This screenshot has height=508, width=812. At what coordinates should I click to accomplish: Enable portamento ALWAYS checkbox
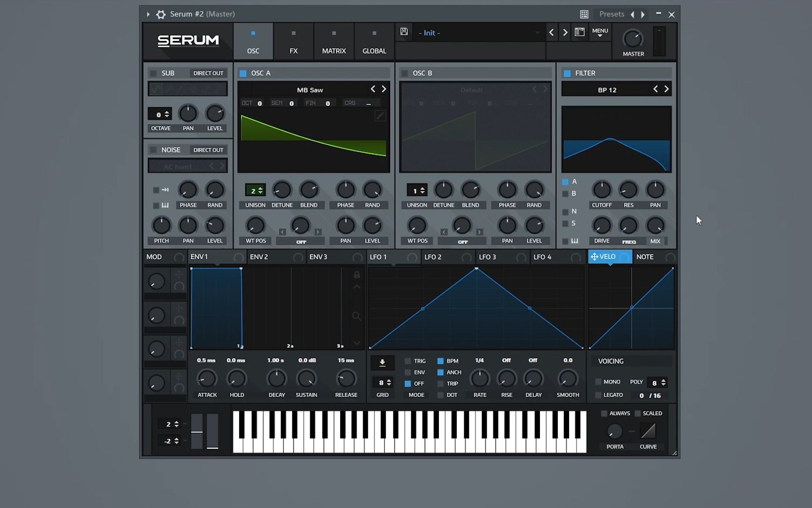(604, 413)
